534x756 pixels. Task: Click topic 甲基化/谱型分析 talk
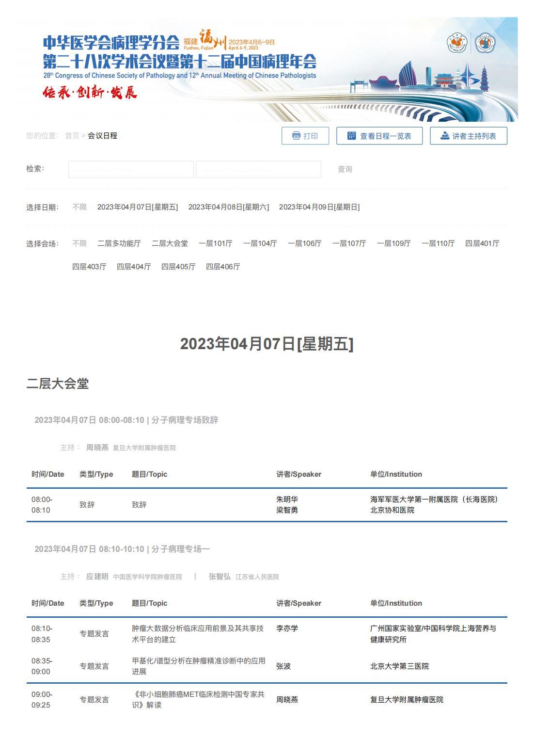(x=199, y=666)
